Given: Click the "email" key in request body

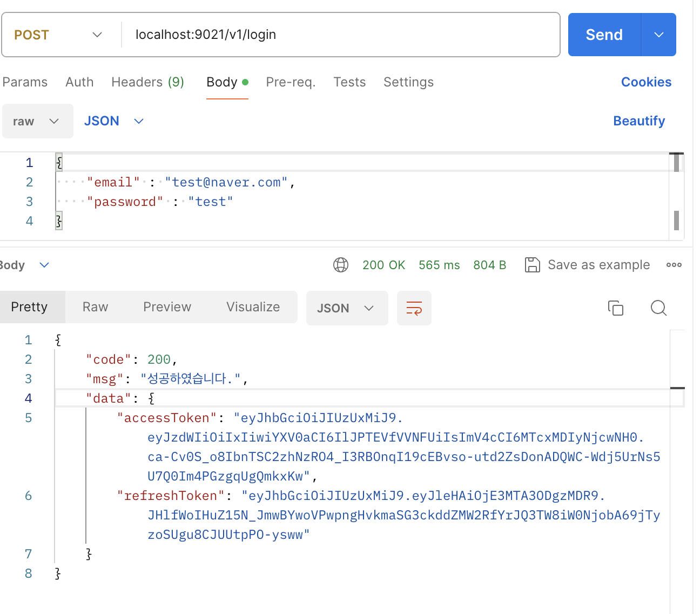Looking at the screenshot, I should 113,182.
